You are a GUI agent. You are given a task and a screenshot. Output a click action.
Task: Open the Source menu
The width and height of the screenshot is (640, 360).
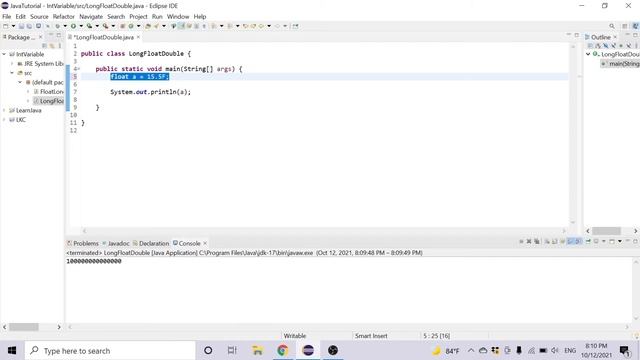[39, 17]
